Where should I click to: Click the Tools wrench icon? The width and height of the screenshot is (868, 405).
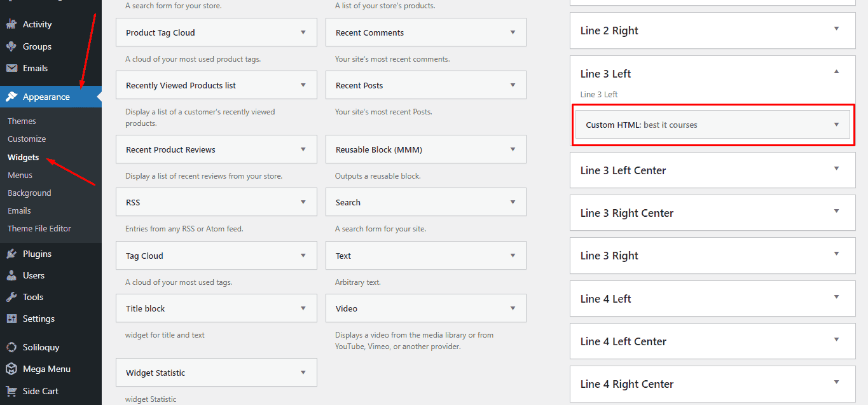coord(11,297)
